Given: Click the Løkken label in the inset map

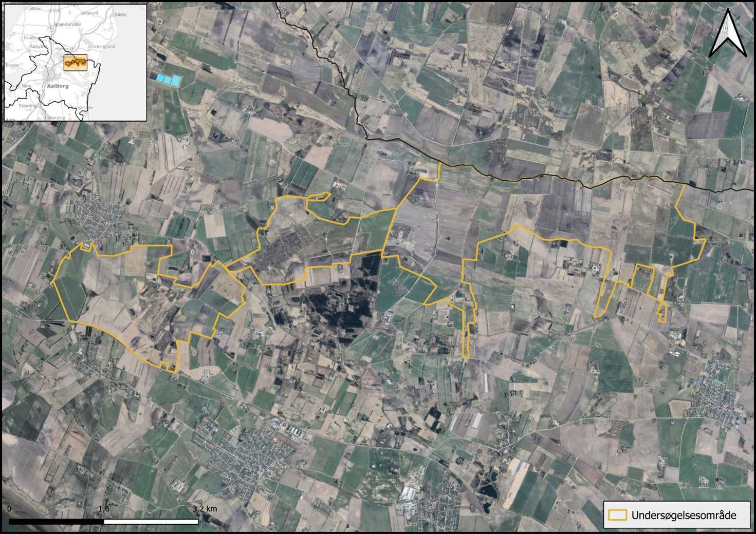Looking at the screenshot, I should [x=35, y=9].
